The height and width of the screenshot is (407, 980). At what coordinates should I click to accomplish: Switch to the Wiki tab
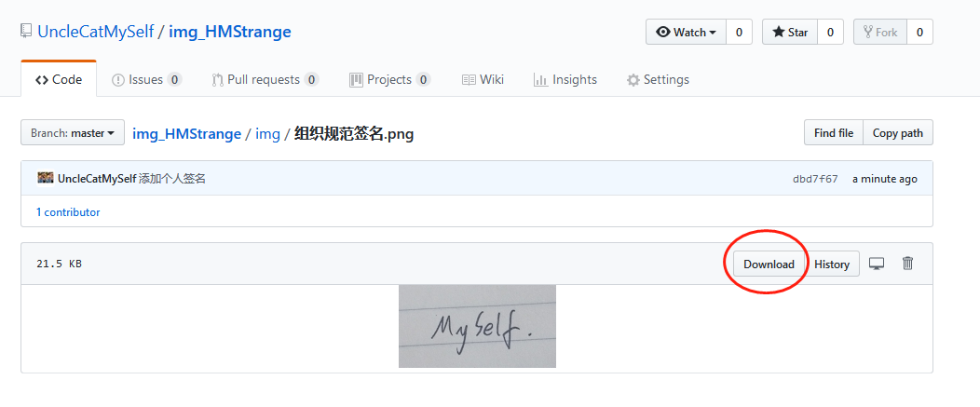[483, 79]
